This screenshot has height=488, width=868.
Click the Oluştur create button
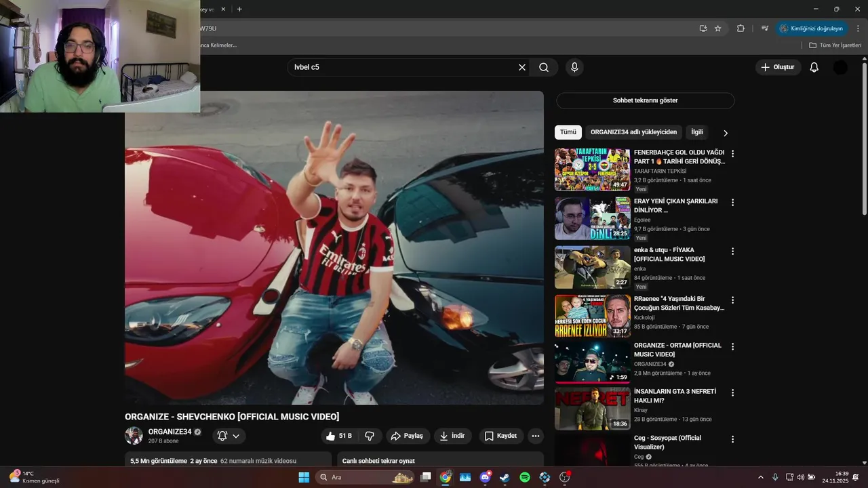pyautogui.click(x=778, y=67)
